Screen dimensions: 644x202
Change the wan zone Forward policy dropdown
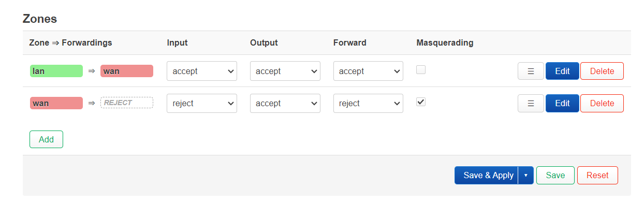click(x=368, y=103)
